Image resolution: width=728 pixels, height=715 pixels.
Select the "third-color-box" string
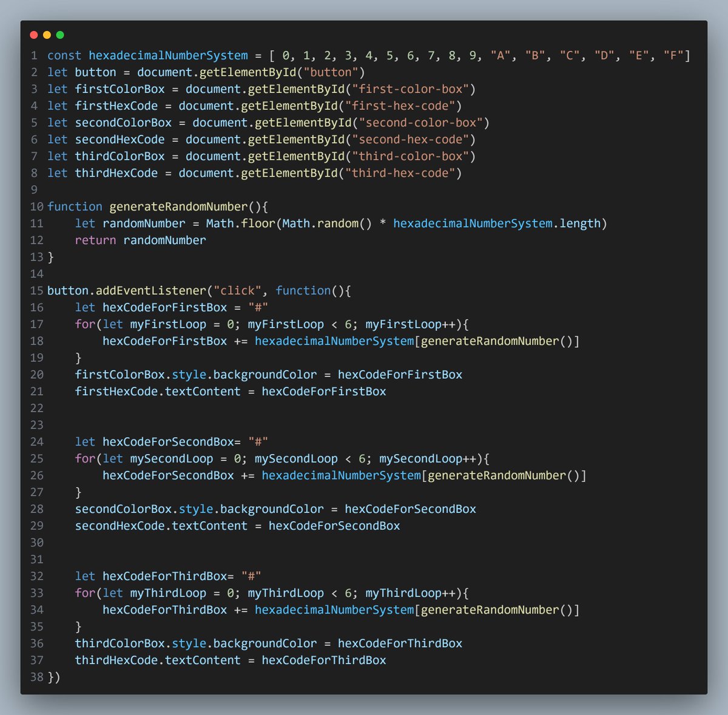click(x=410, y=157)
